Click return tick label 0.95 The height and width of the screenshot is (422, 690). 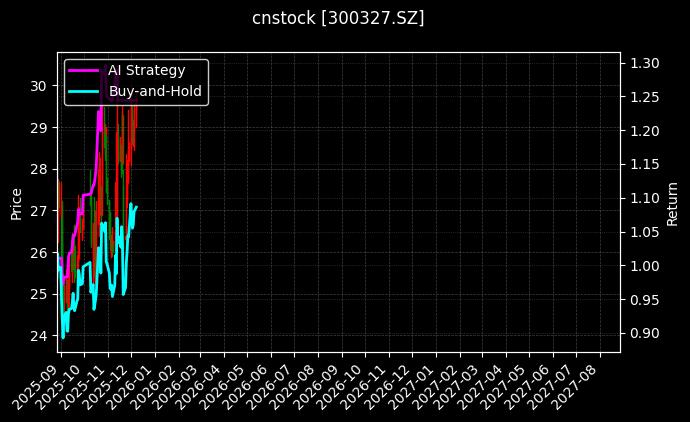click(645, 300)
